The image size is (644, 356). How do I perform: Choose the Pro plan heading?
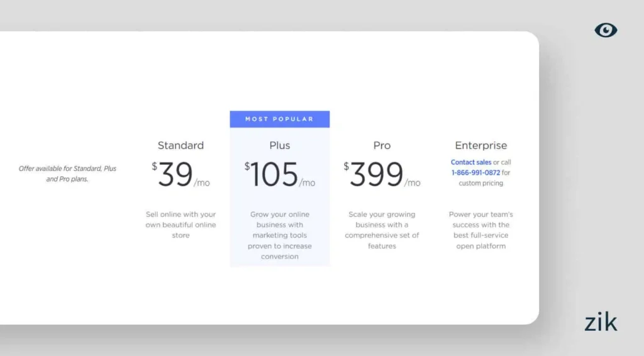(382, 145)
